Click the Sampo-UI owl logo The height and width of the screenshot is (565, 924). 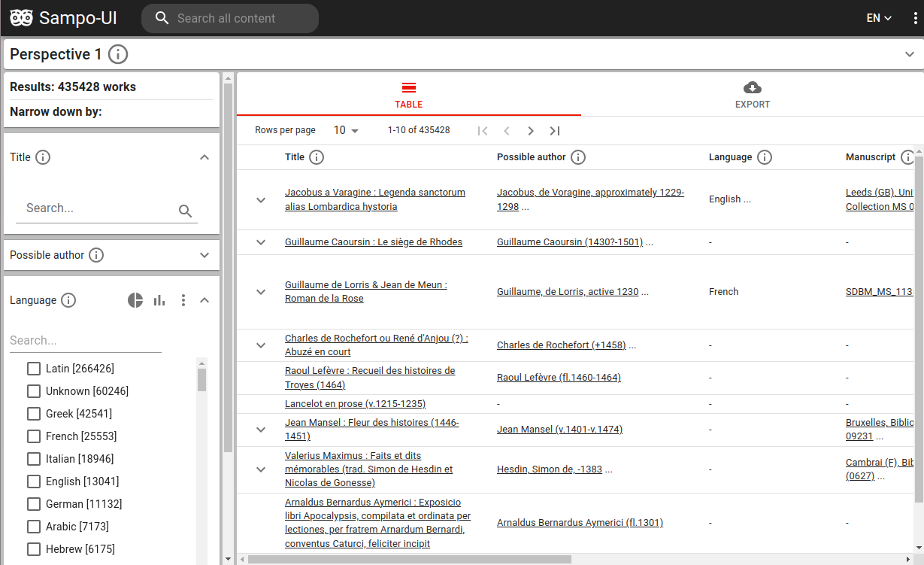[22, 18]
